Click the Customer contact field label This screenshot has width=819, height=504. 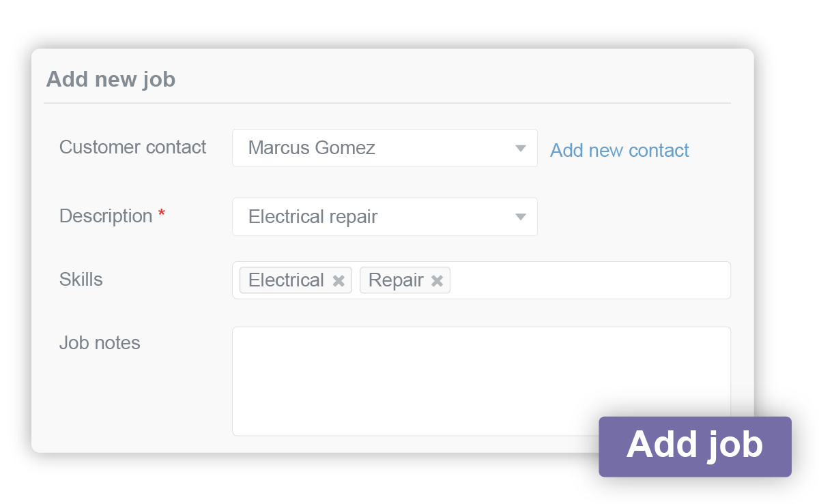click(132, 147)
